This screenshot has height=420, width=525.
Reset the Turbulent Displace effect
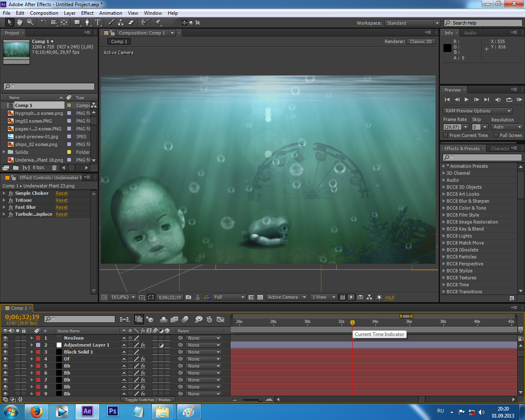point(62,214)
